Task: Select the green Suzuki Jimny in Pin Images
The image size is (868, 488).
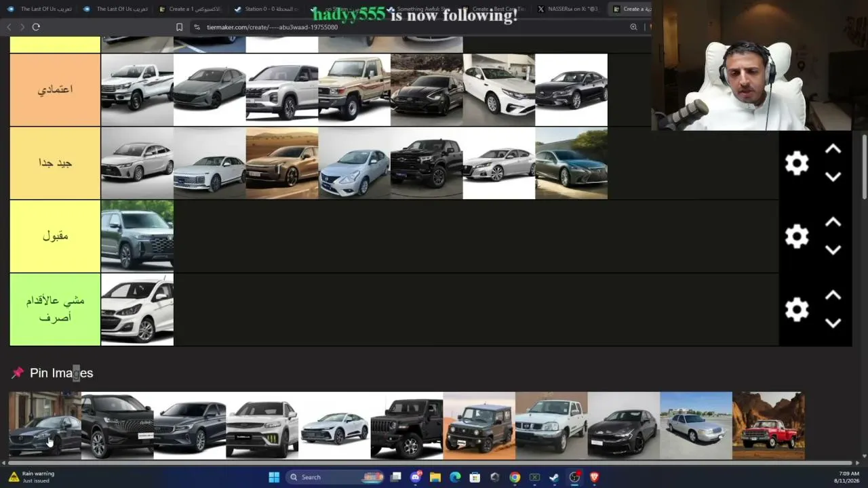Action: (479, 426)
